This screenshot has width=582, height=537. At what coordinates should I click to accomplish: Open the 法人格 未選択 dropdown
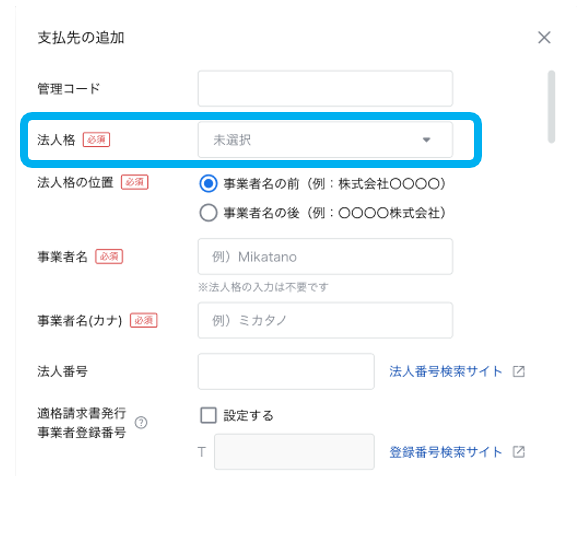325,140
